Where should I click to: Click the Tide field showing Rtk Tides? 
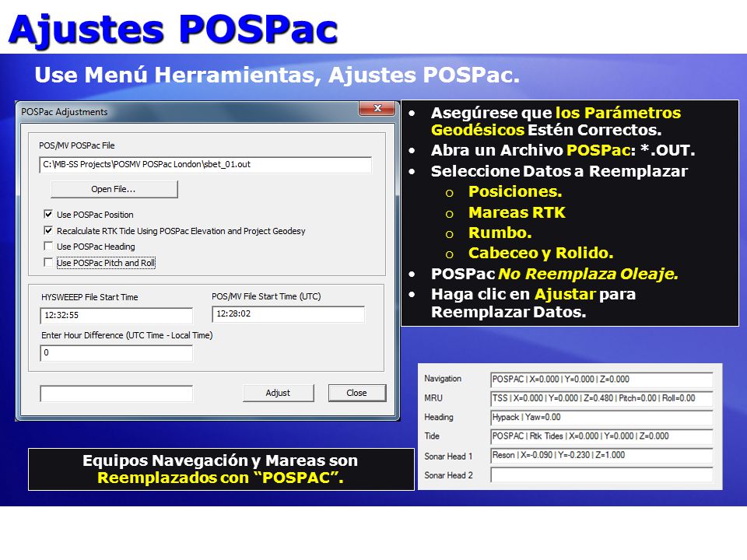coord(601,436)
